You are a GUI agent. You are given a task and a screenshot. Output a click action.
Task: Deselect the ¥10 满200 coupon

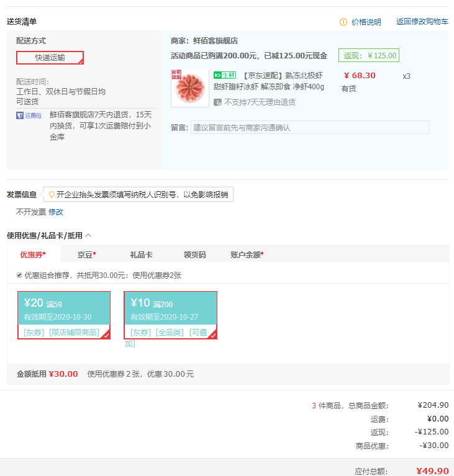pos(170,315)
